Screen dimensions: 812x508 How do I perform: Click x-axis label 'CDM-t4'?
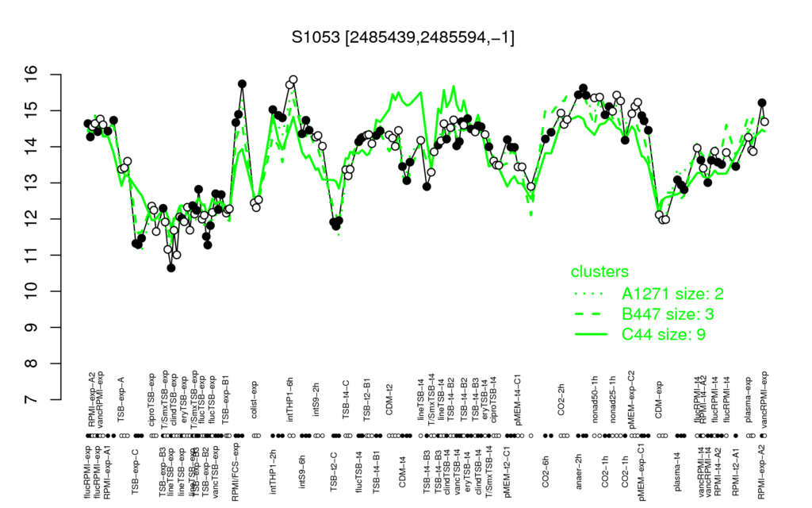tap(402, 473)
